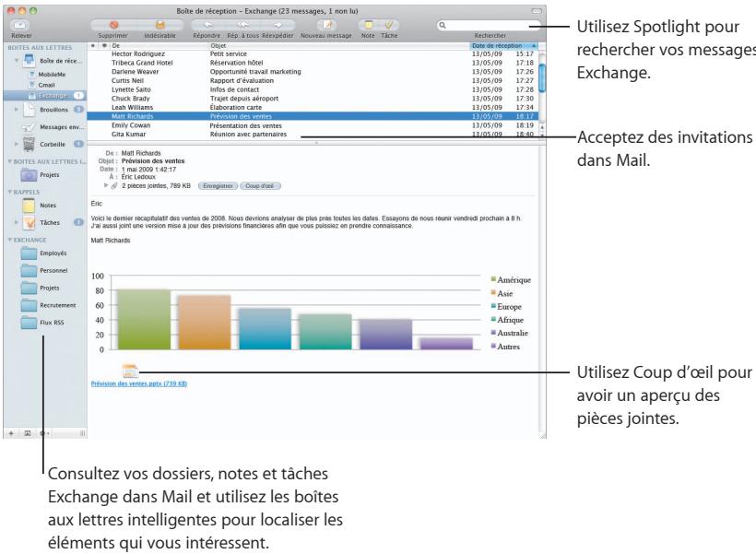Select Chuck Brady Trajet depuis aéroport
Screen dimensions: 756x554
click(x=313, y=99)
